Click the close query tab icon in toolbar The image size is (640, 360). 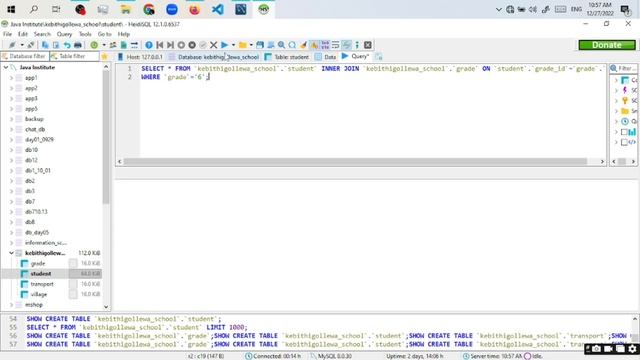point(368,45)
